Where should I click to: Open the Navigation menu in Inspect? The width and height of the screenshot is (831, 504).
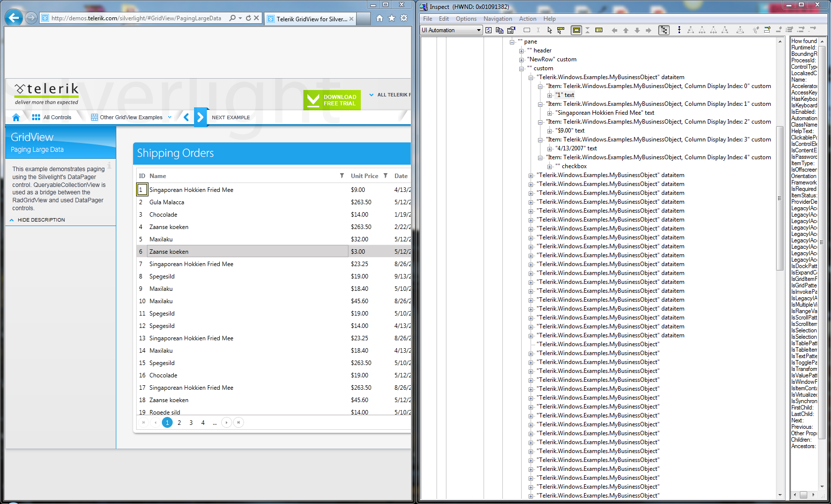[498, 19]
